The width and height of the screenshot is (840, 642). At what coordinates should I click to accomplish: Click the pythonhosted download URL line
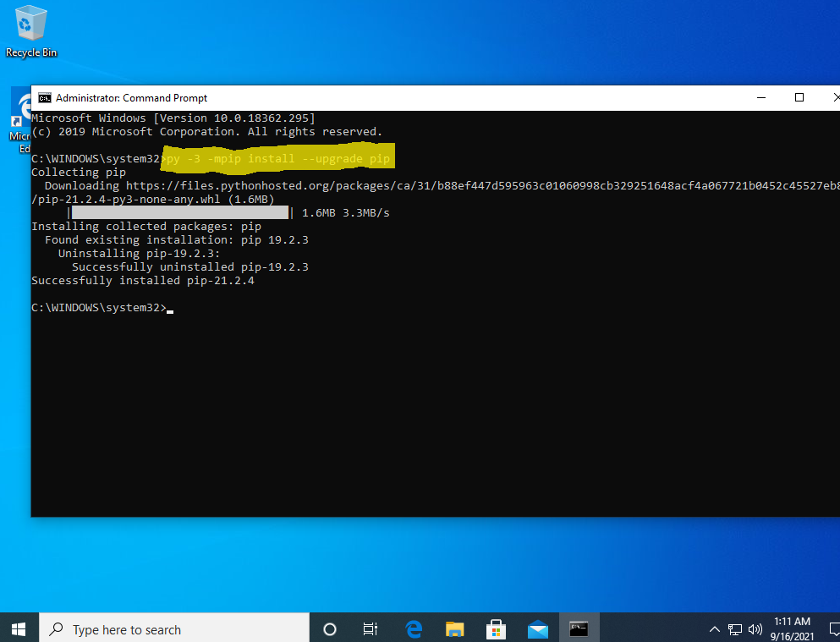442,186
